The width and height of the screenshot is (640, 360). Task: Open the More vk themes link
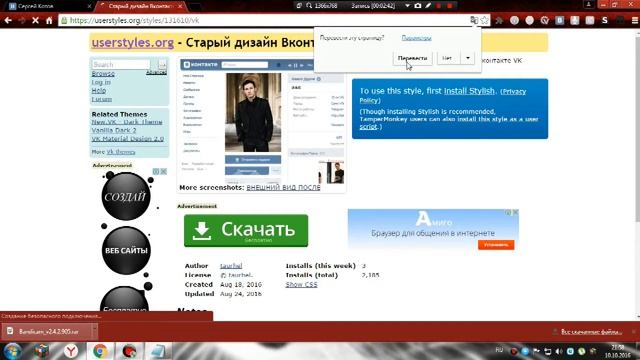tap(121, 152)
